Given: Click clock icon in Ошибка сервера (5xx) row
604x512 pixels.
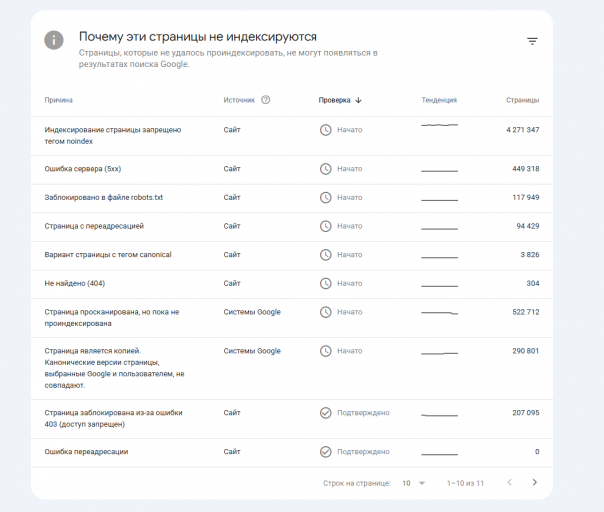Looking at the screenshot, I should point(325,169).
